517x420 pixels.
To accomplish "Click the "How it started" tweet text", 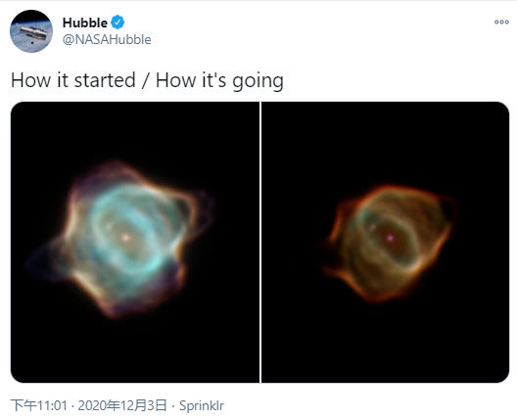I will 73,80.
